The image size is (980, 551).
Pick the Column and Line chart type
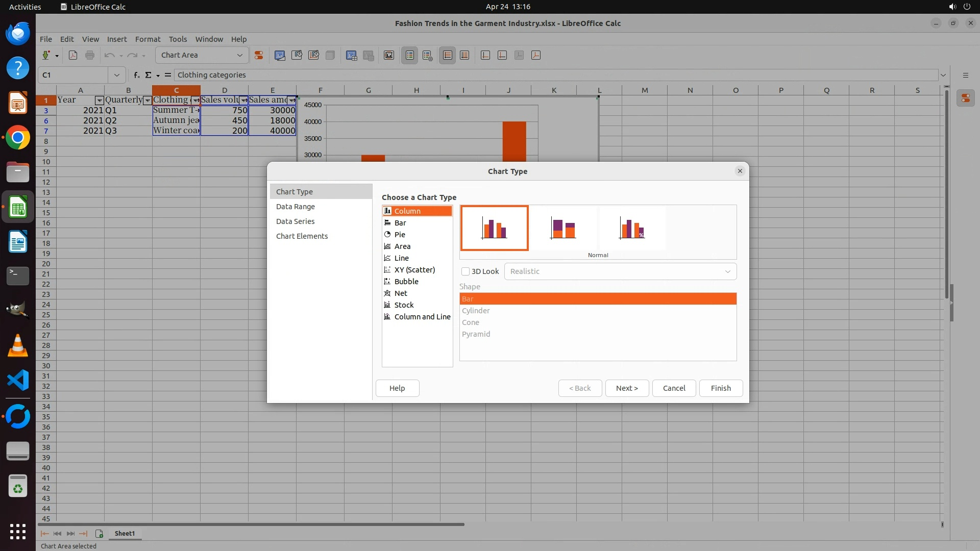[x=422, y=317]
